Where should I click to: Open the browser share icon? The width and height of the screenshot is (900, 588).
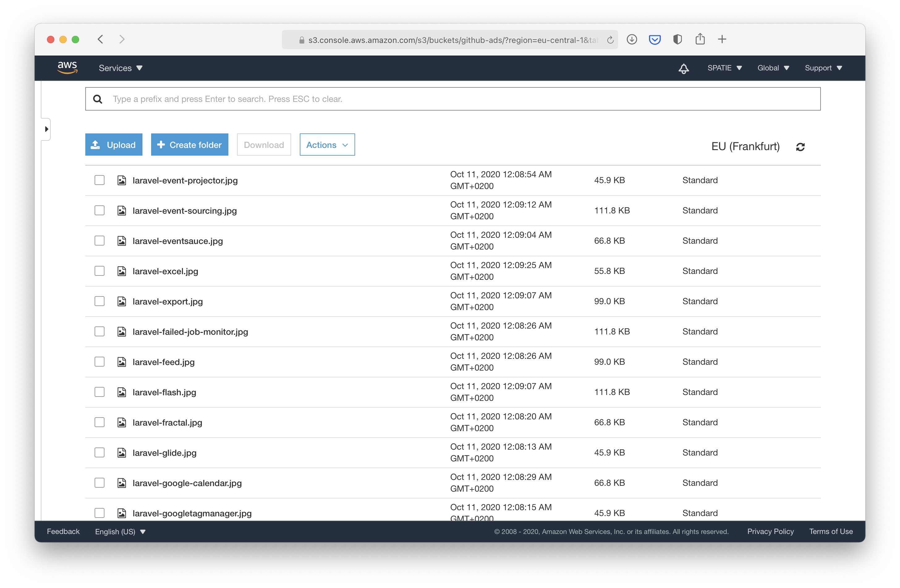pos(700,39)
